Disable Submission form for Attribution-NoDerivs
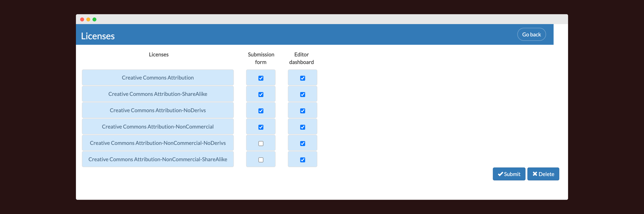This screenshot has width=644, height=214. pos(261,111)
